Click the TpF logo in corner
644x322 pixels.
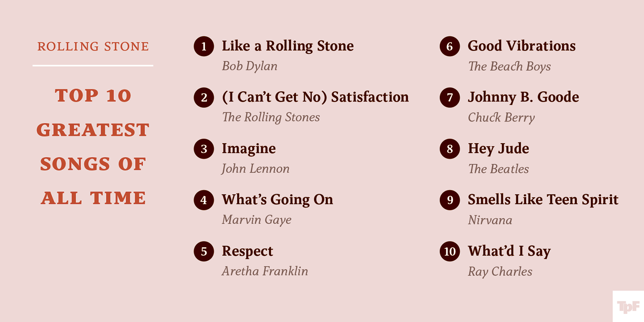coord(628,306)
